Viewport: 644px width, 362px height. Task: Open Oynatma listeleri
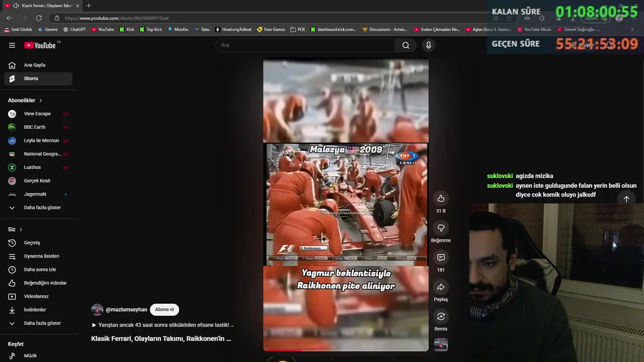pos(38,256)
